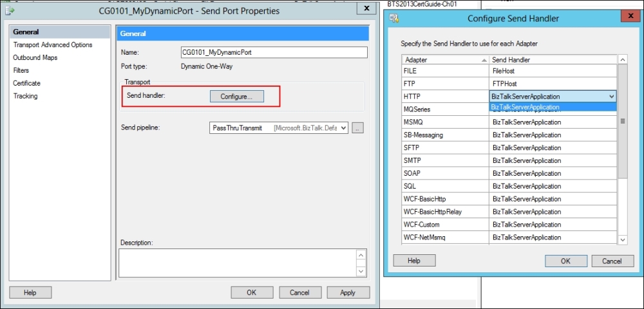Click Apply in Send Port Properties
The image size is (644, 309).
(x=348, y=293)
